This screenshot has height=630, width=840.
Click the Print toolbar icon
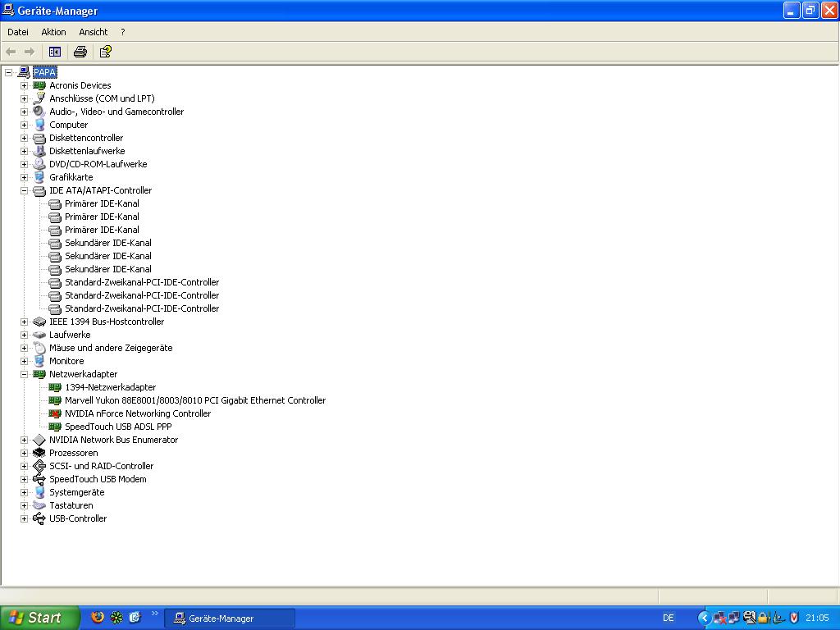80,52
